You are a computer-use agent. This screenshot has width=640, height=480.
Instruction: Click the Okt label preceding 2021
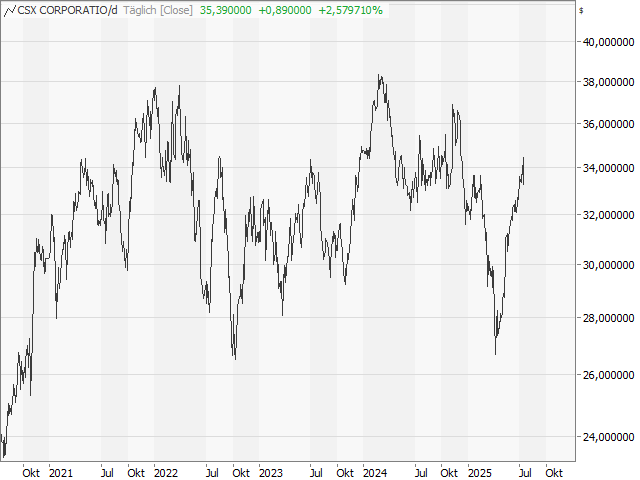coord(31,473)
